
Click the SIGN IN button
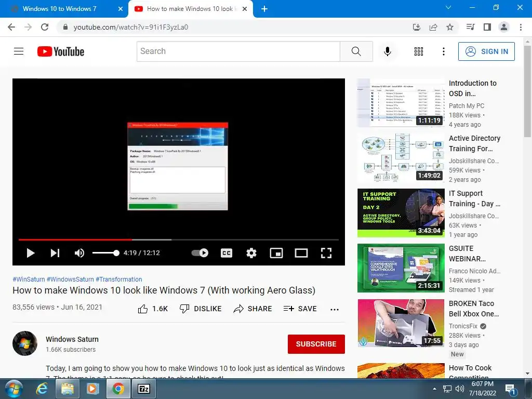pos(486,51)
